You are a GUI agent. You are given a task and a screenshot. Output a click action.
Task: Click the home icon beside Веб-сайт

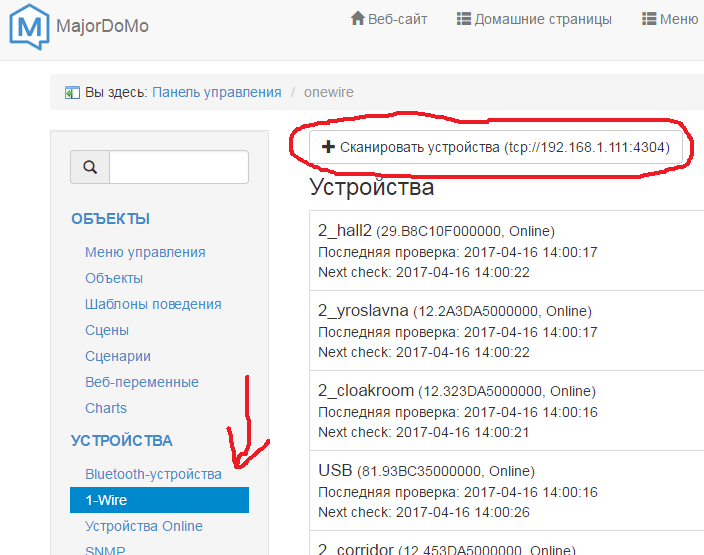358,18
